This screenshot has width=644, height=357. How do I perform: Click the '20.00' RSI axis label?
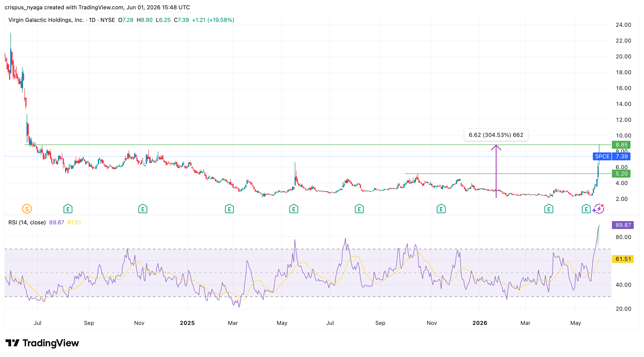click(623, 309)
